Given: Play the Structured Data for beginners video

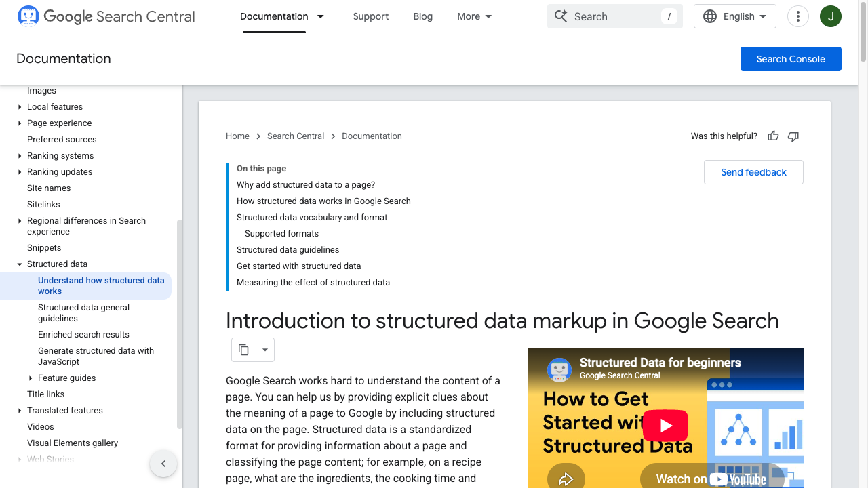Looking at the screenshot, I should [665, 425].
